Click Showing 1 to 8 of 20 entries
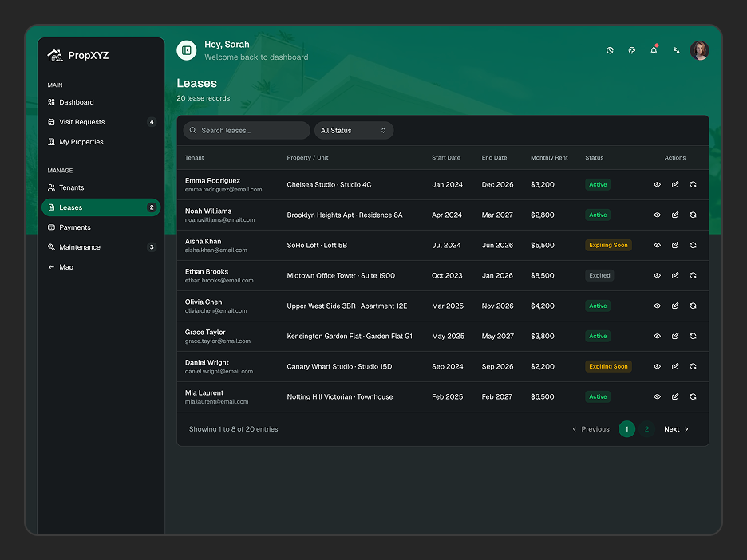Viewport: 747px width, 560px height. pyautogui.click(x=233, y=429)
